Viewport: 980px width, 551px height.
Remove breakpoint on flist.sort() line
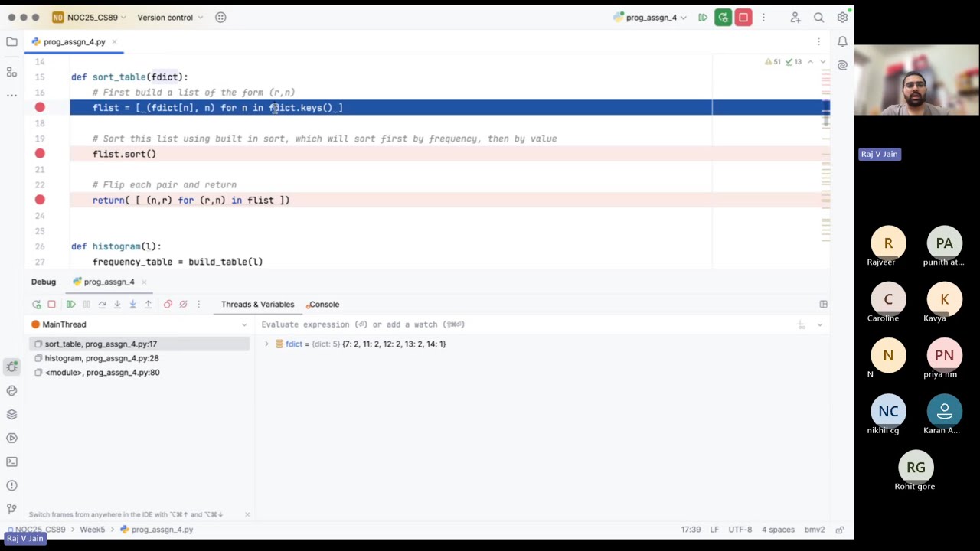point(40,154)
